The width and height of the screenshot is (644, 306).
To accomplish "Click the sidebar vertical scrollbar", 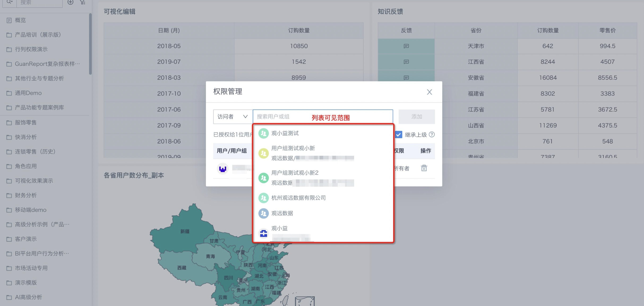I will click(x=90, y=44).
